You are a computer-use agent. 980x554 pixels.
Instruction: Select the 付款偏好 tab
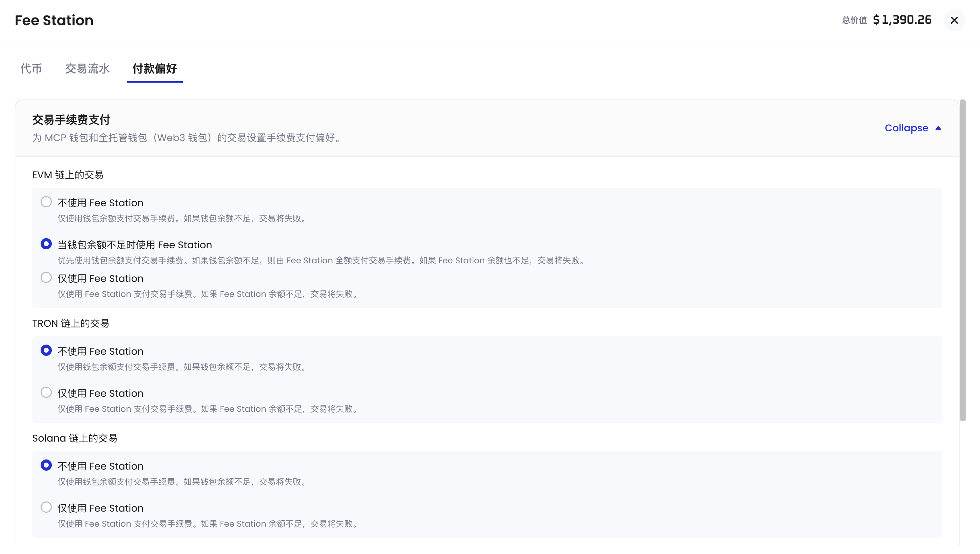(154, 69)
